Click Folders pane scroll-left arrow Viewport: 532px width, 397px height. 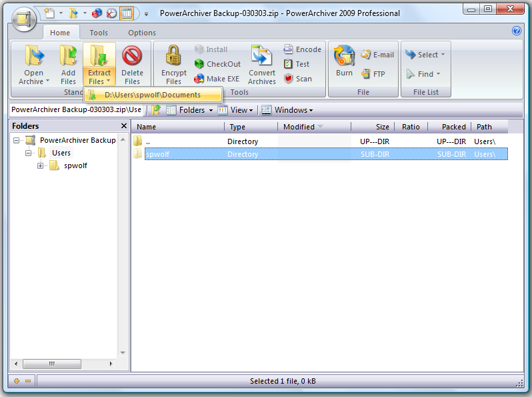16,364
